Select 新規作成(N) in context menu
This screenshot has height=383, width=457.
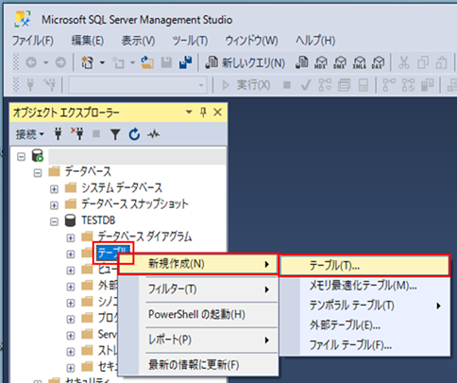pyautogui.click(x=198, y=264)
